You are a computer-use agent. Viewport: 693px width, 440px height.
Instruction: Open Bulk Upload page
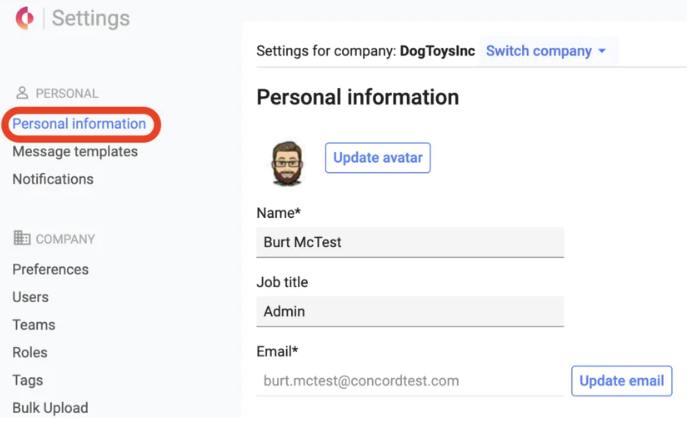pyautogui.click(x=50, y=408)
